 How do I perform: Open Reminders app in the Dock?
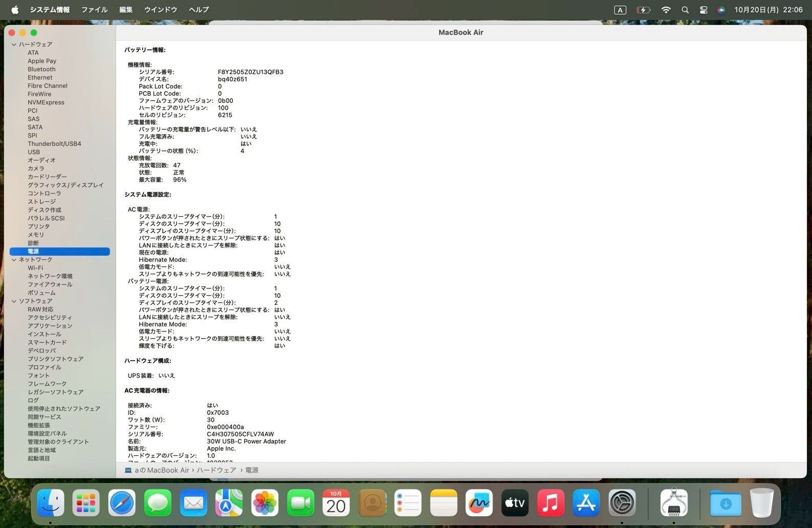[408, 503]
